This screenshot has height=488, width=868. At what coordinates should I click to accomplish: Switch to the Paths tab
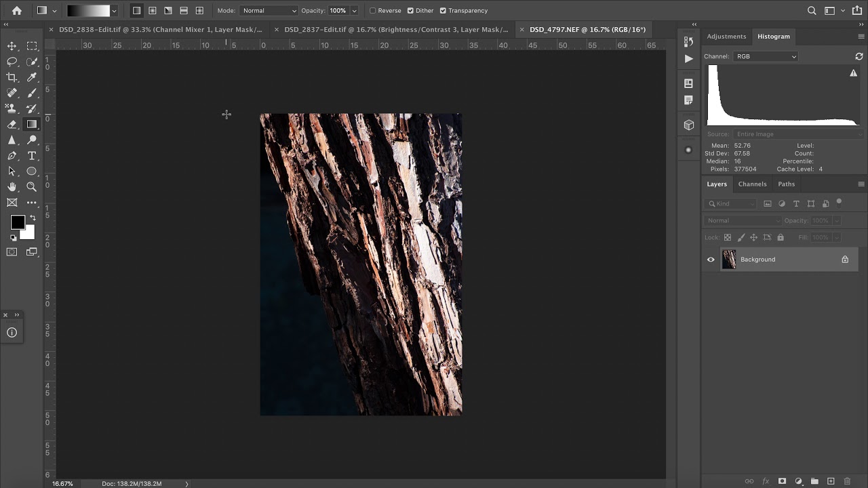tap(786, 184)
